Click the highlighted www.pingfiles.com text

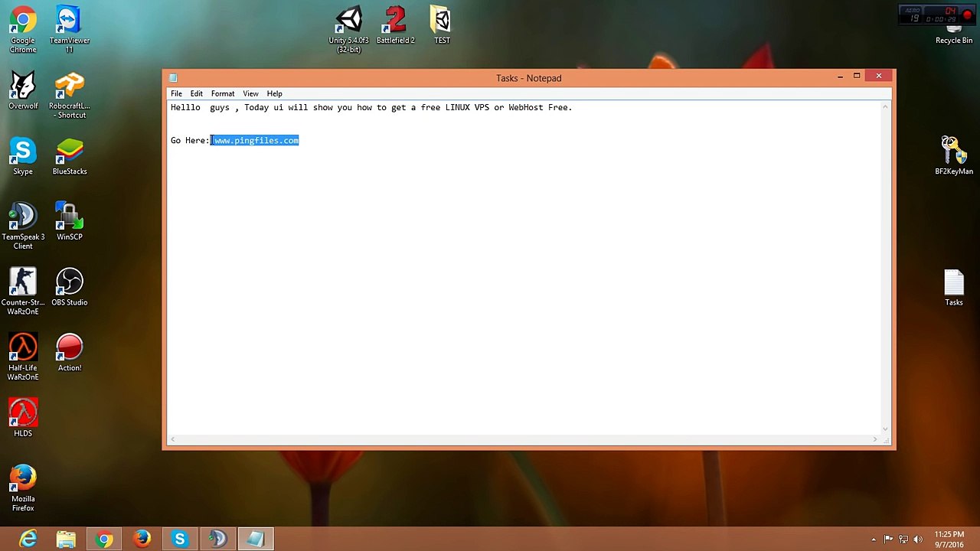[x=255, y=140]
